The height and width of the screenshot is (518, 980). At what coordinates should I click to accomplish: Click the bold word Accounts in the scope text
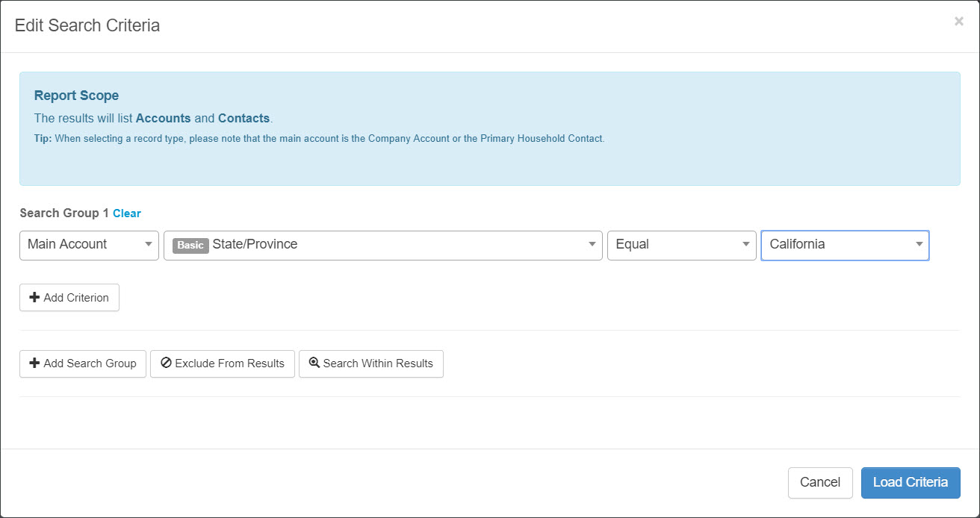(x=164, y=118)
